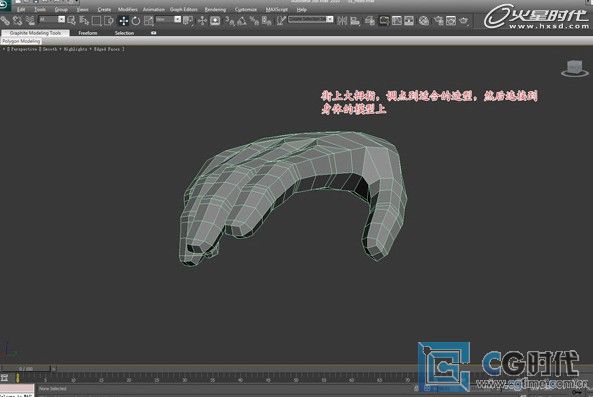The width and height of the screenshot is (593, 397).
Task: Toggle the 3D Snaps button
Action: point(229,21)
